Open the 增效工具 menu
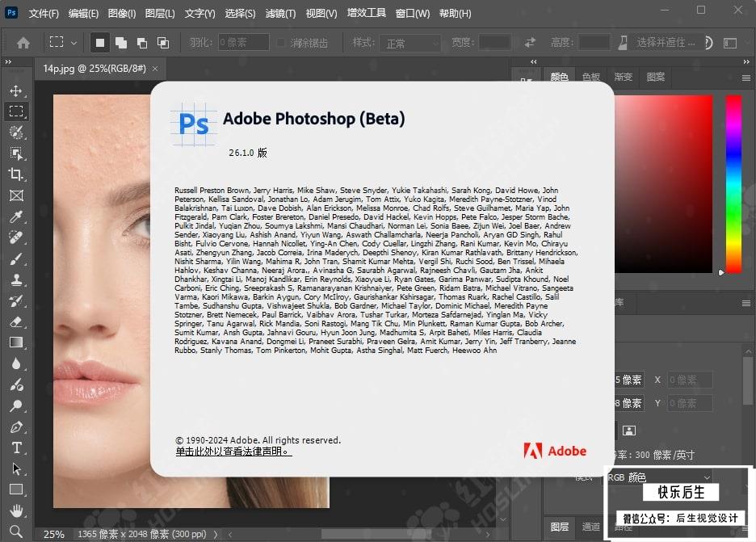The width and height of the screenshot is (756, 542). click(367, 13)
